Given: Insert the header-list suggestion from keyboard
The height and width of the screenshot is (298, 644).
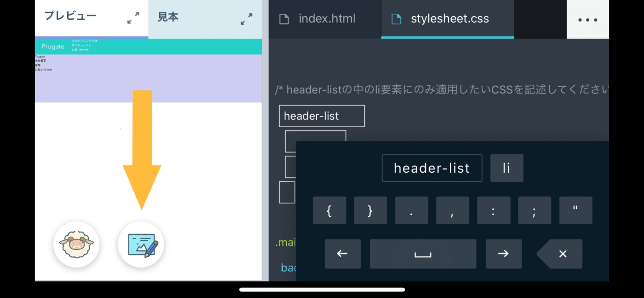Looking at the screenshot, I should pyautogui.click(x=432, y=168).
